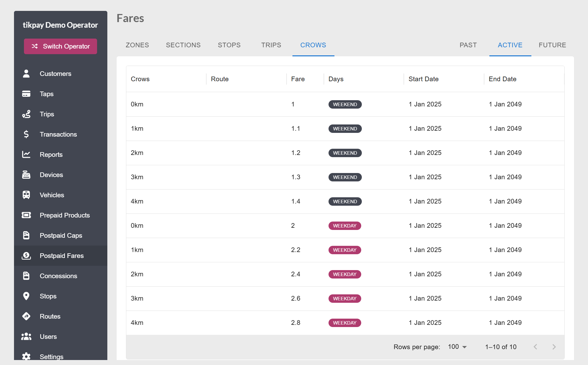588x365 pixels.
Task: Click the Vehicles bus icon
Action: click(x=26, y=195)
